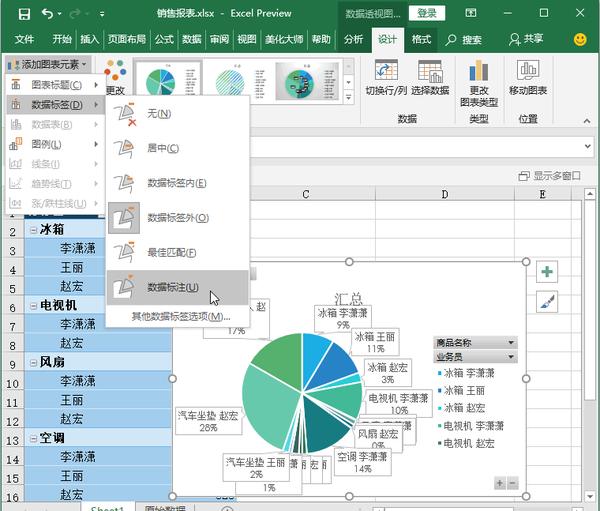Click the 汽车坐垫 赵宏 28% data label

point(209,421)
